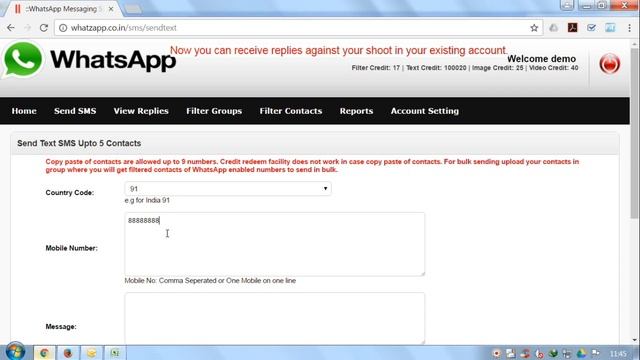Screen dimensions: 640x360
Task: Click the Chrome profile button in title bar
Action: (x=567, y=5)
